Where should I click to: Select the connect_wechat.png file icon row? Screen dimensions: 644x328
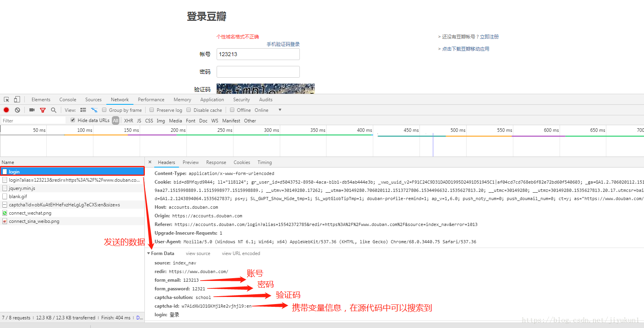point(72,213)
